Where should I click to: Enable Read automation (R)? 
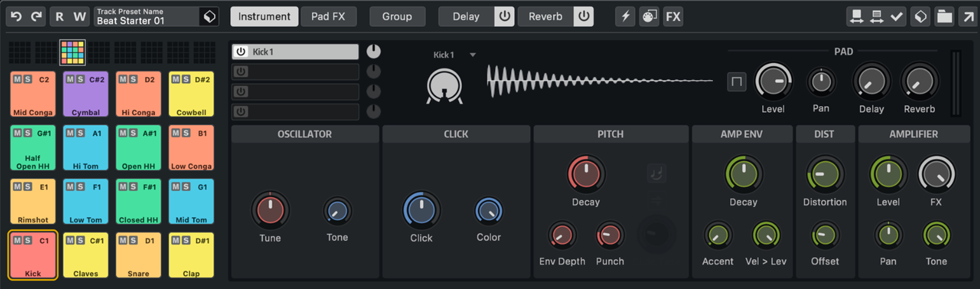[x=60, y=17]
